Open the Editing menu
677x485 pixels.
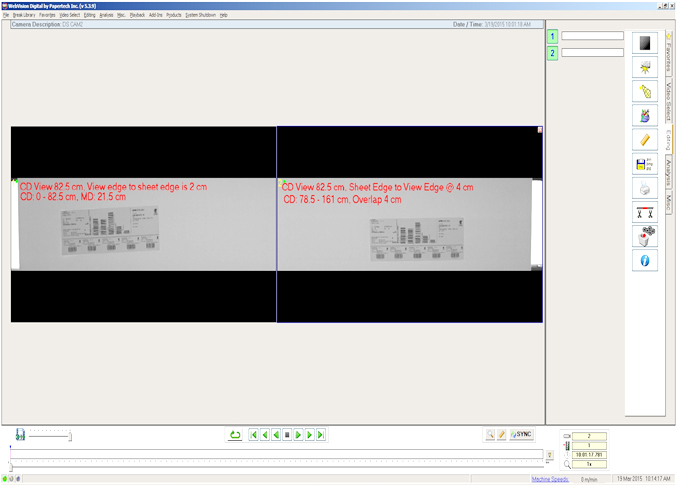point(89,15)
